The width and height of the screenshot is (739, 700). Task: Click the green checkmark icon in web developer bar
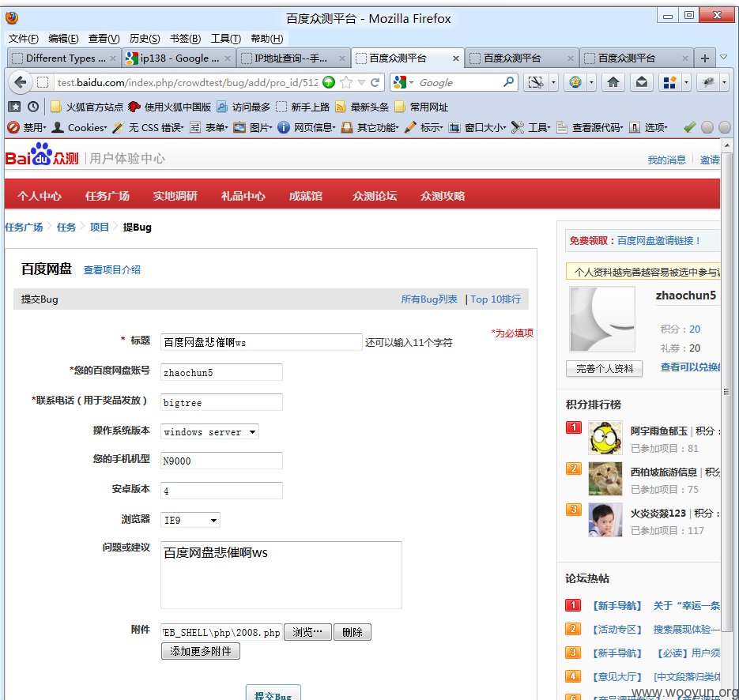pos(689,126)
